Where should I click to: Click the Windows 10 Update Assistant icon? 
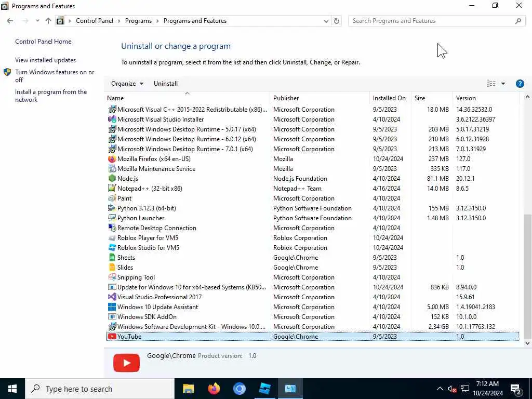click(112, 307)
